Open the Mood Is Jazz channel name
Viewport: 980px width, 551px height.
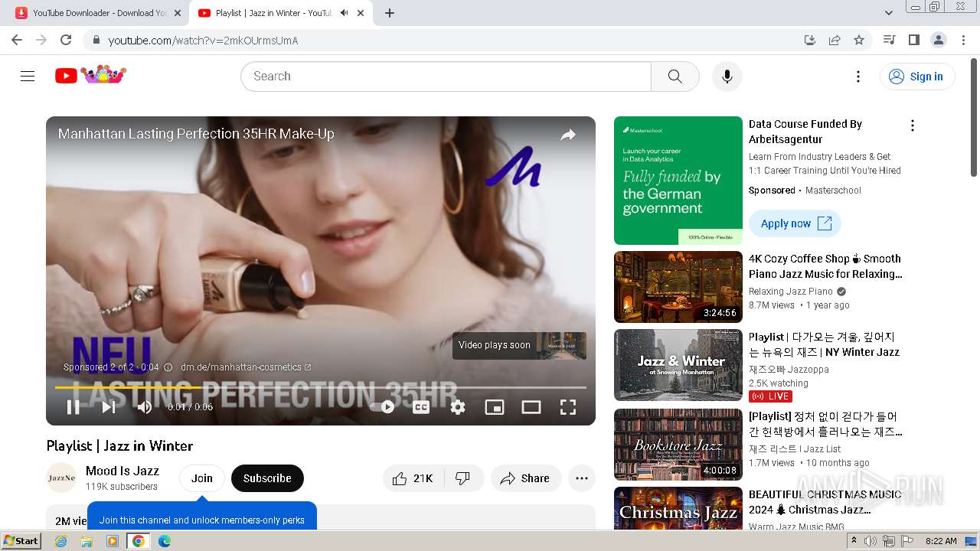coord(122,471)
